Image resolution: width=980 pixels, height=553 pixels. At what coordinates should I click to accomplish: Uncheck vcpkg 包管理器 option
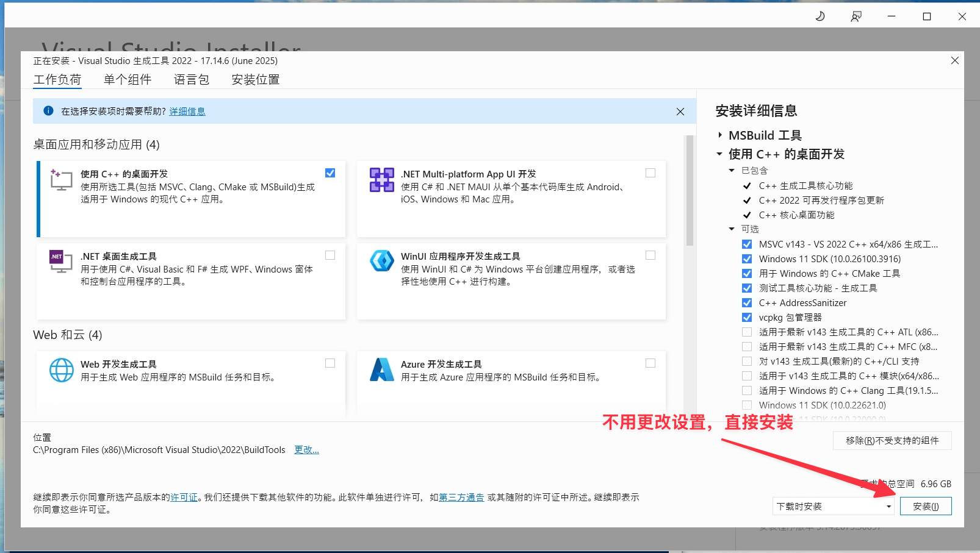click(747, 317)
